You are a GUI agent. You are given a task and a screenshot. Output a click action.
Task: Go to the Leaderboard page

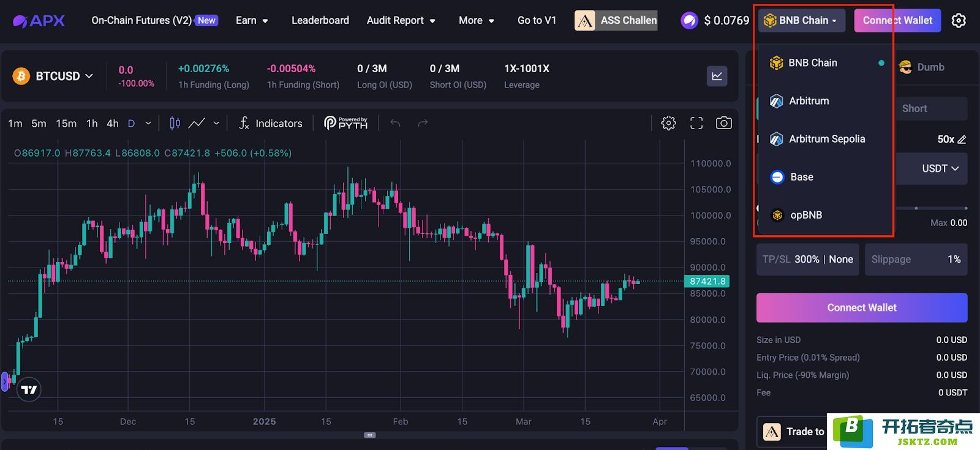coord(320,20)
